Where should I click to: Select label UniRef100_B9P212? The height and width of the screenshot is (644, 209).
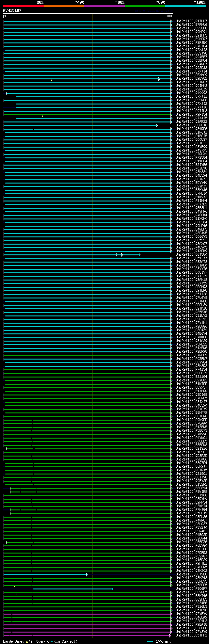191,319
